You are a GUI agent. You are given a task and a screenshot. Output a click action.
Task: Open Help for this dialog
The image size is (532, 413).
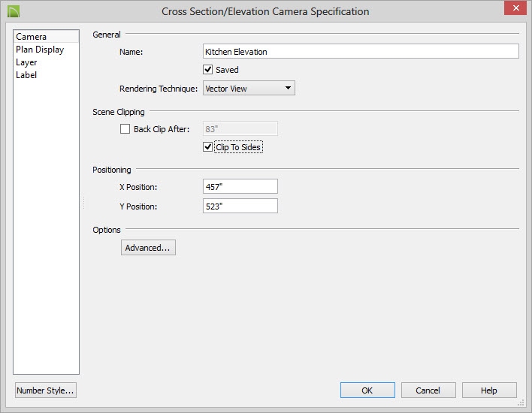click(489, 390)
